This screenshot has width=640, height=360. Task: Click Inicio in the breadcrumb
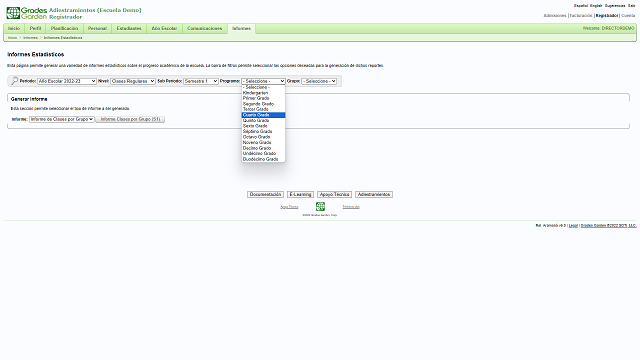tap(13, 38)
